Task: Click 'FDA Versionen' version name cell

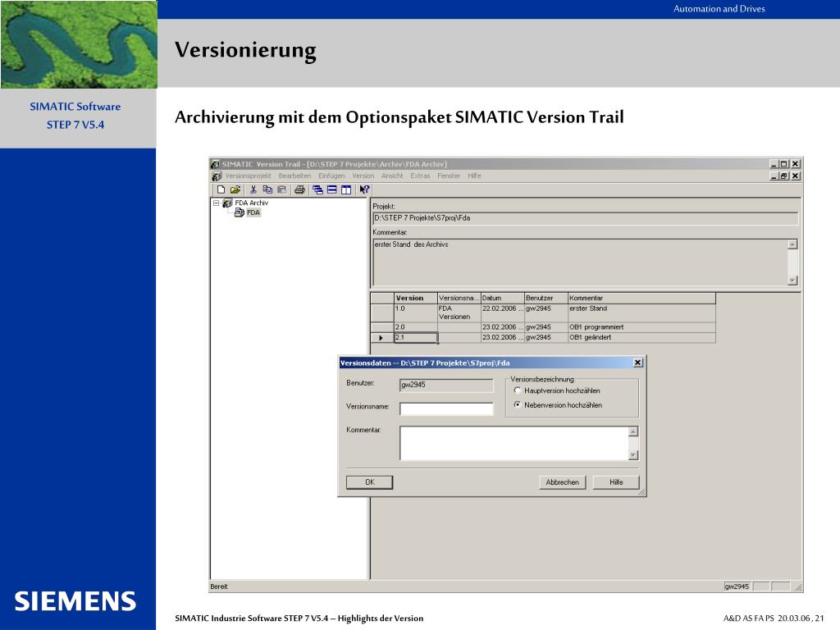Action: point(459,313)
